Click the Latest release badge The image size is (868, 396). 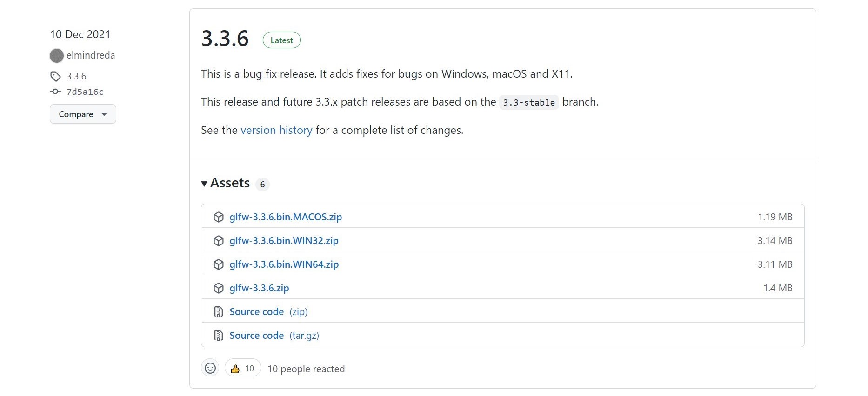point(281,40)
